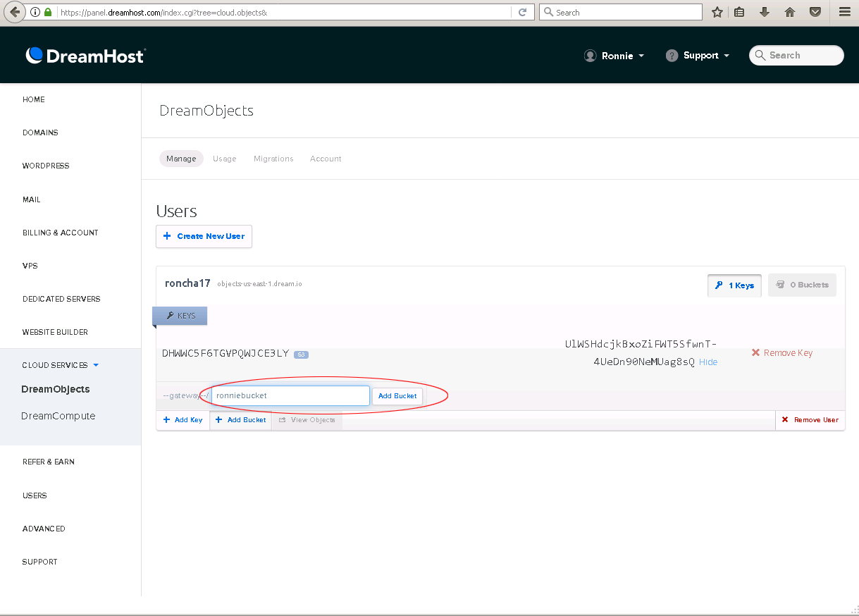Switch to the Manage tab
Image resolution: width=859 pixels, height=616 pixels.
(181, 159)
